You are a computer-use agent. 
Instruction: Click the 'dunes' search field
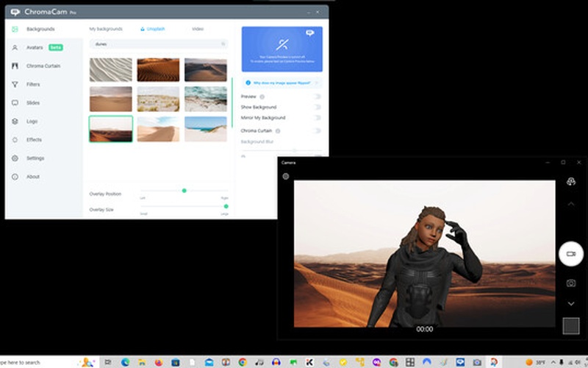coord(159,44)
